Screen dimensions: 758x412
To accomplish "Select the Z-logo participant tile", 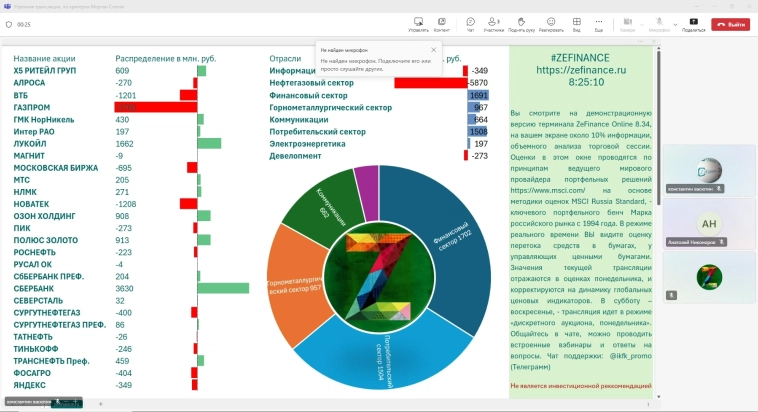I will 709,278.
